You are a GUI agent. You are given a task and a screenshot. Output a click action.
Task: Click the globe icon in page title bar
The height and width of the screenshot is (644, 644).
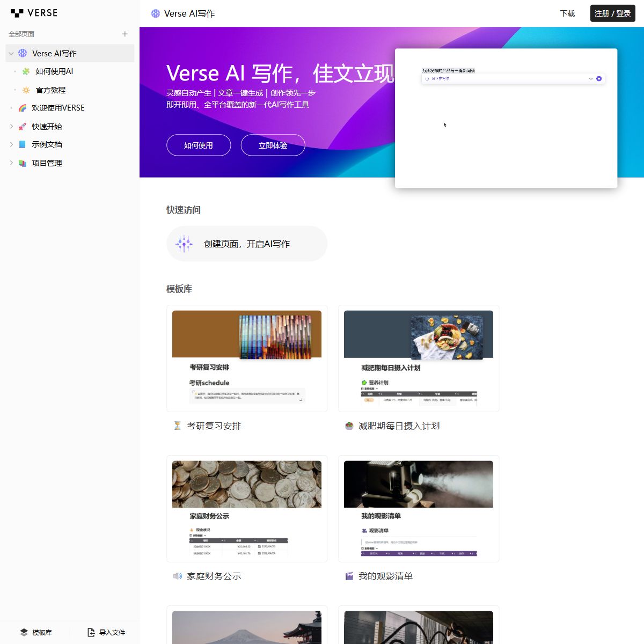(x=156, y=13)
